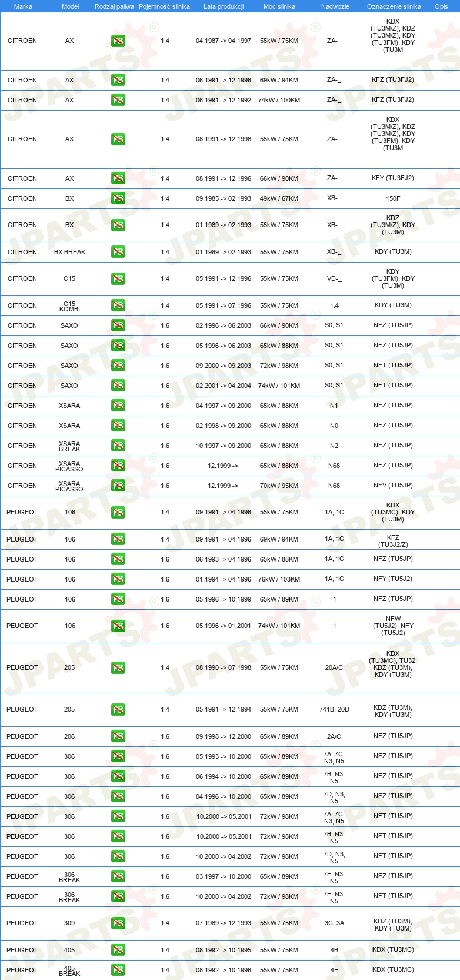Viewport: 460px width, 980px height.
Task: Click the '09.1998 -> 12.2000' production years cell
Action: [224, 736]
